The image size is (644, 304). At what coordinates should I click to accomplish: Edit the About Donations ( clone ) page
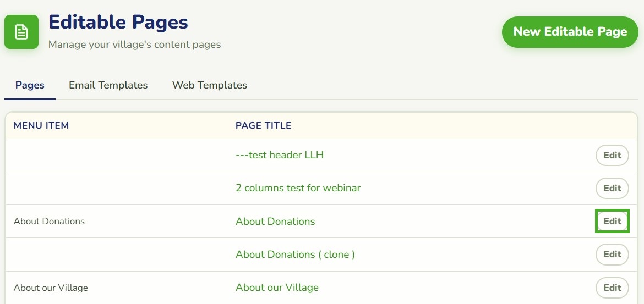(612, 255)
